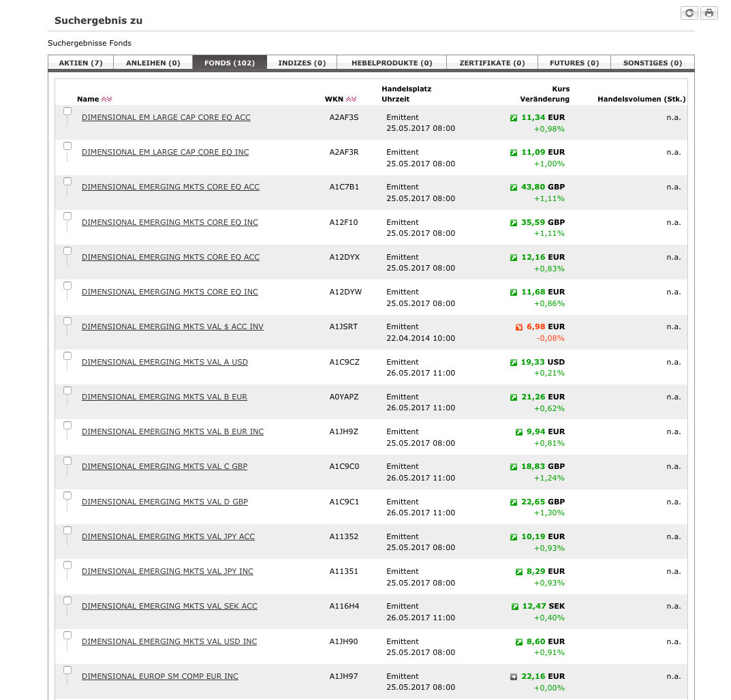731x700 pixels.
Task: Open DIMENSIONAL EMERGING MKTS VAL SEK ACC
Action: (x=169, y=606)
